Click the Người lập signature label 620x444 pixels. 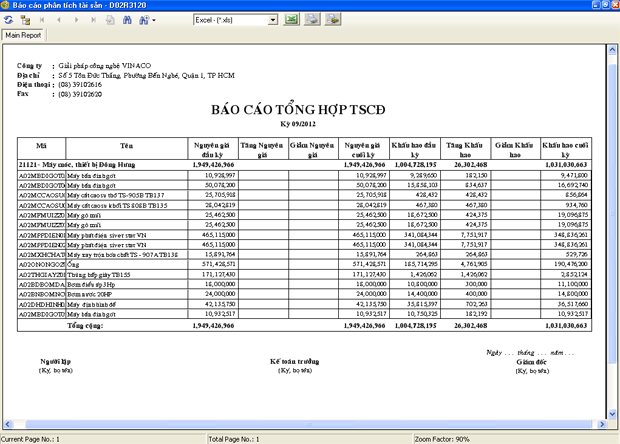click(x=56, y=361)
